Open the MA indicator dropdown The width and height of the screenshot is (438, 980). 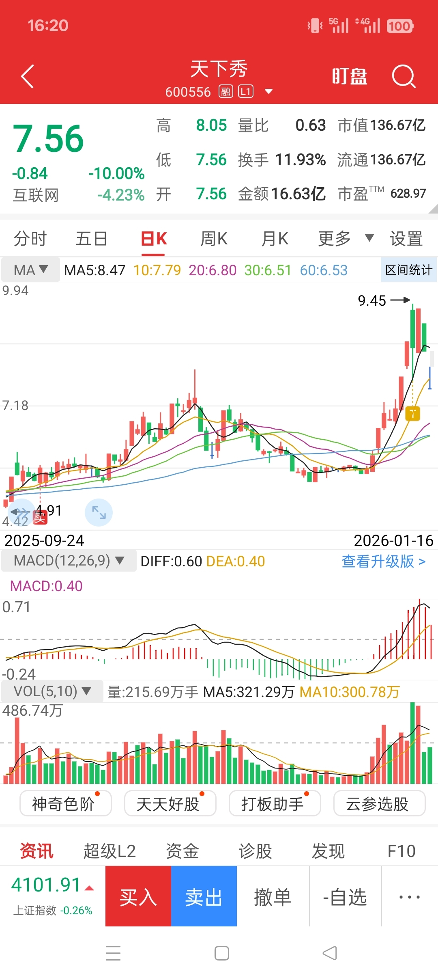(31, 270)
